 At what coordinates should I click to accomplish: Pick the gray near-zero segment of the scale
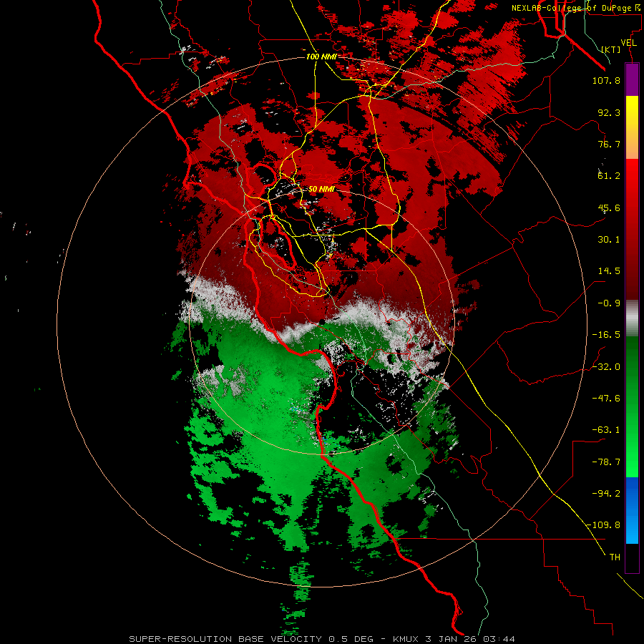[x=632, y=317]
